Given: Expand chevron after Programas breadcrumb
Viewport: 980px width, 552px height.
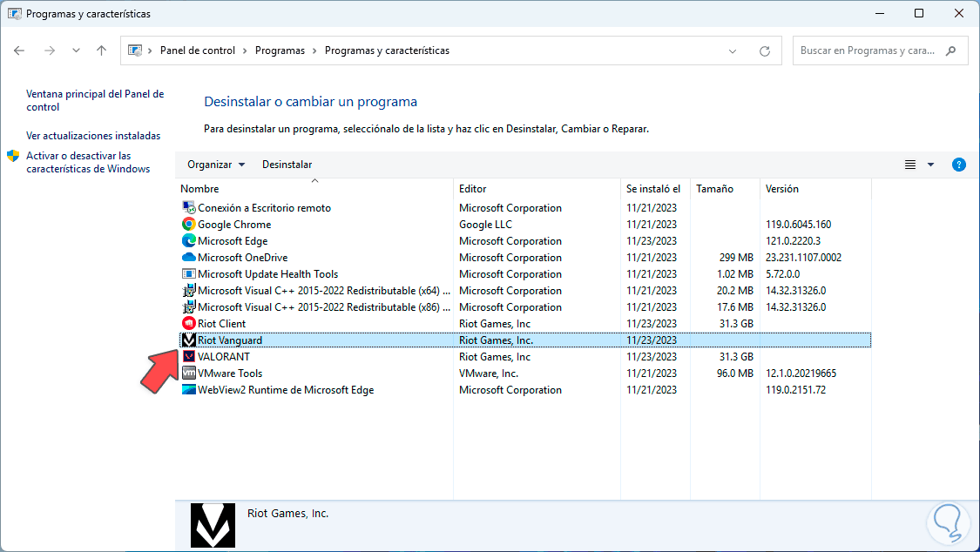Looking at the screenshot, I should pos(315,50).
